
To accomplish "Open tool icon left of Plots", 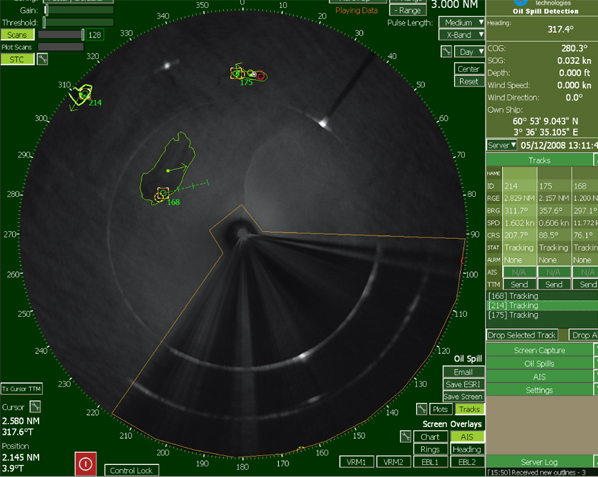I will tap(421, 409).
